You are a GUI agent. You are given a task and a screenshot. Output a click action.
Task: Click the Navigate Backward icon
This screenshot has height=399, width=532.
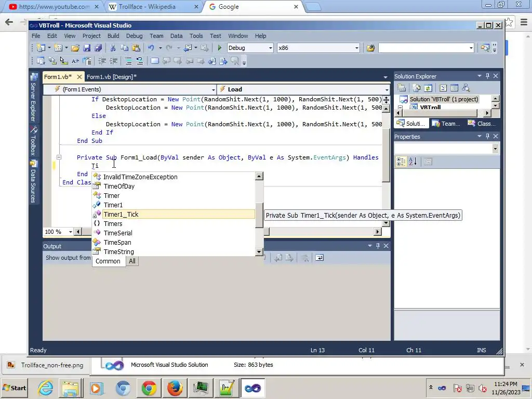[188, 48]
